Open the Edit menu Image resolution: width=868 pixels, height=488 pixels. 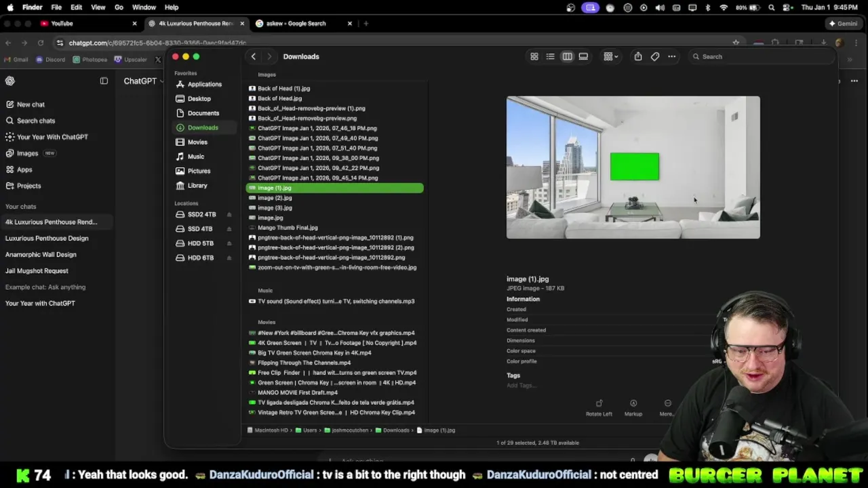[76, 7]
